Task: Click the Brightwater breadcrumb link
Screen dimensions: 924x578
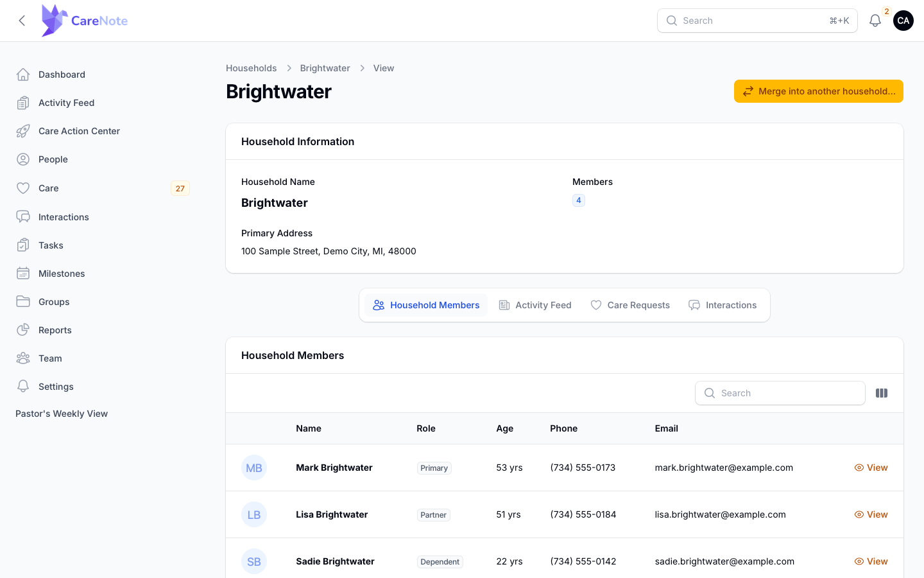Action: click(325, 68)
